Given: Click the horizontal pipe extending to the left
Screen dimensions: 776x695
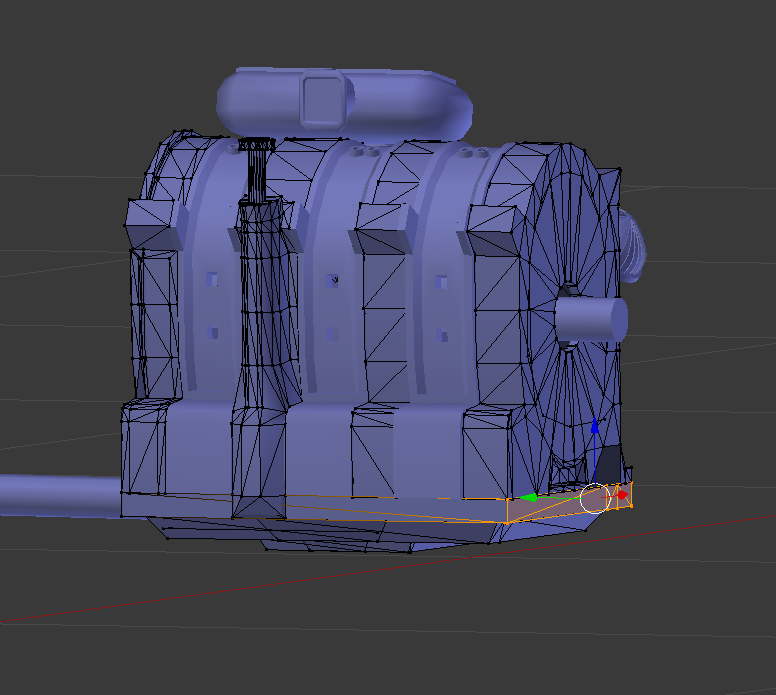Looking at the screenshot, I should tap(60, 496).
